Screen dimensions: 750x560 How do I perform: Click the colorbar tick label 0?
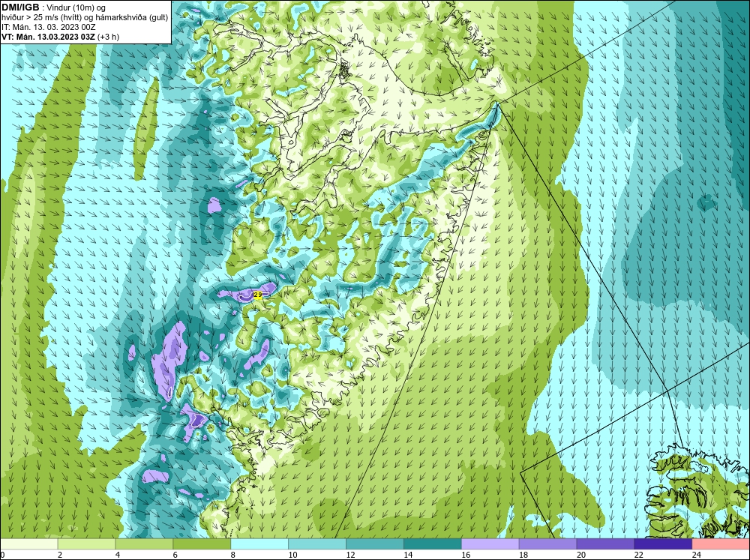pyautogui.click(x=2, y=555)
